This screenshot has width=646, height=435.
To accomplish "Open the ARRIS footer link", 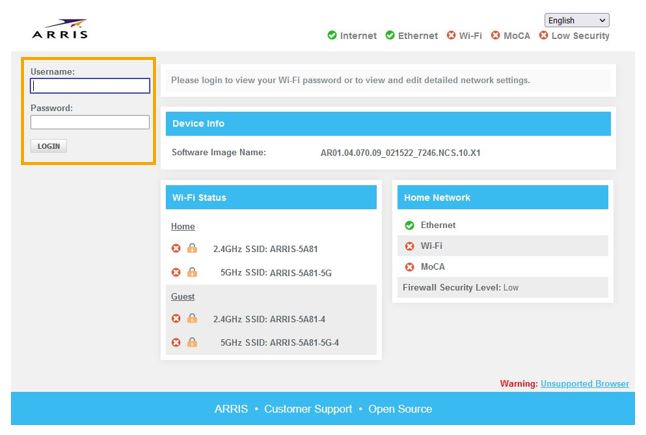I will tap(231, 409).
